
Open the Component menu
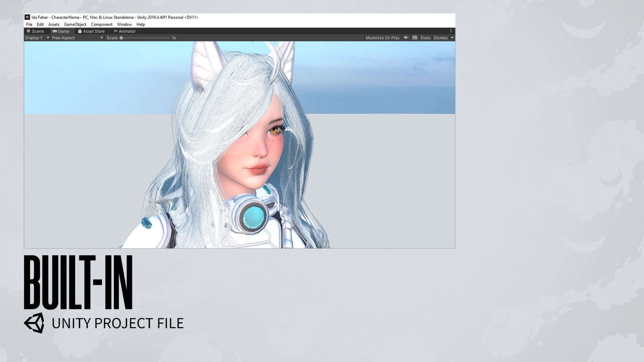tap(102, 24)
